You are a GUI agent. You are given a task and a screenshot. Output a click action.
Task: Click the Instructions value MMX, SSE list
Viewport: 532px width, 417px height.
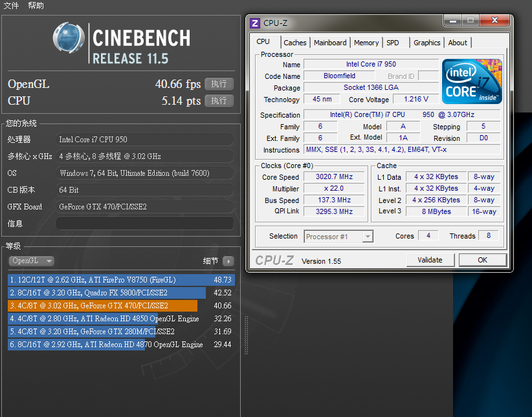(402, 149)
